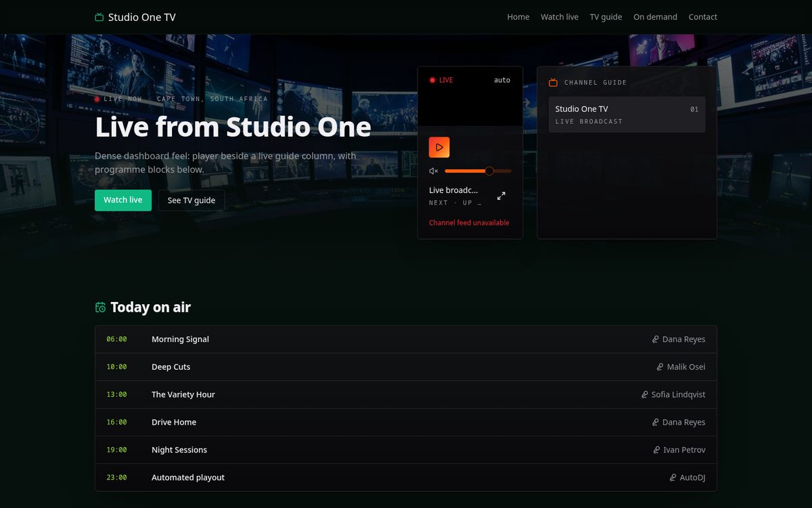The image size is (812, 508).
Task: Click the Today on air calendar icon
Action: [100, 308]
